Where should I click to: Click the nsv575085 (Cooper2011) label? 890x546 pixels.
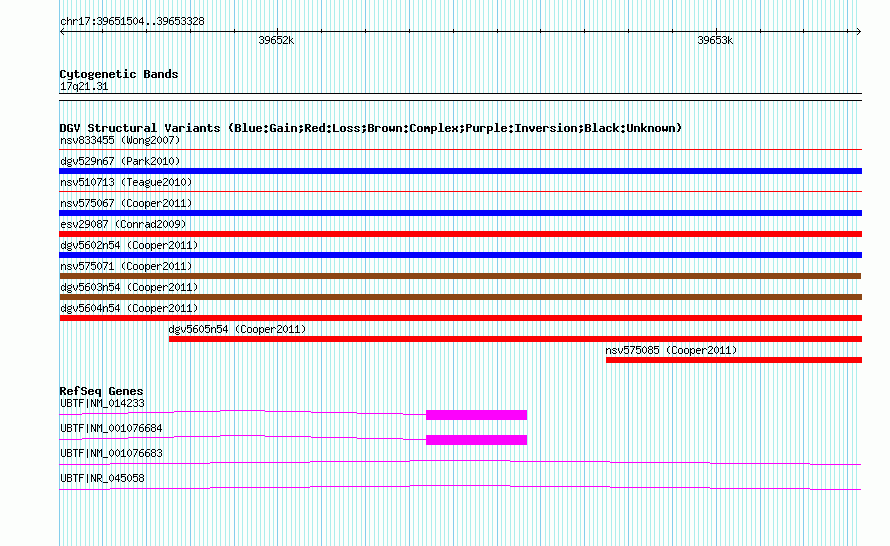point(671,350)
